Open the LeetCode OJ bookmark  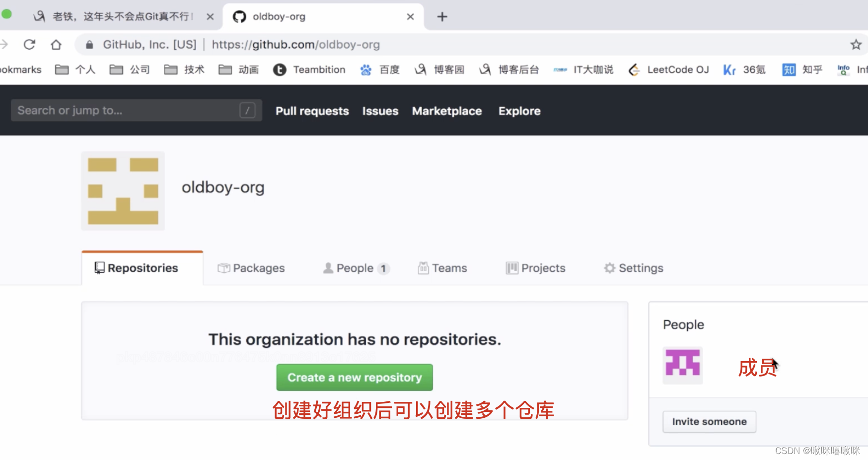pyautogui.click(x=668, y=70)
